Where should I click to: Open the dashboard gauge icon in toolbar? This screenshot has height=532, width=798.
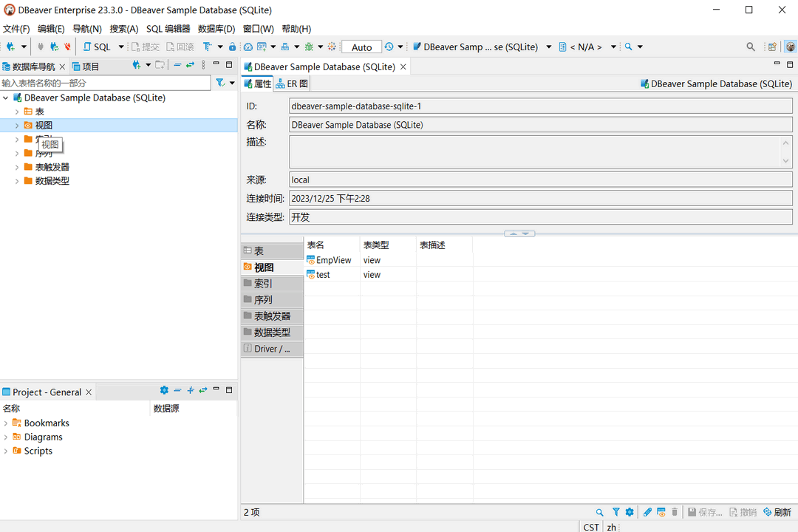(248, 47)
